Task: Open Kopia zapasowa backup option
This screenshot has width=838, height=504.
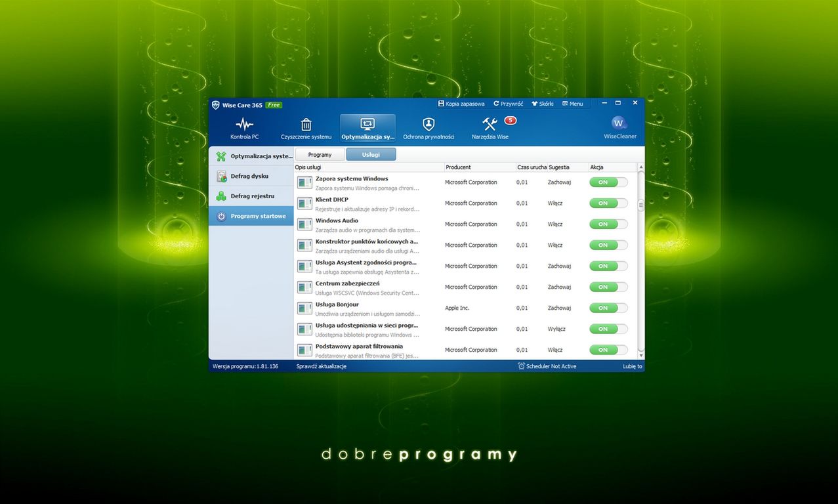Action: click(x=461, y=104)
